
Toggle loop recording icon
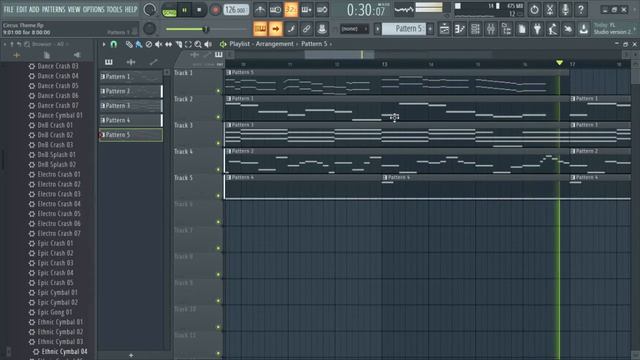pos(322,9)
